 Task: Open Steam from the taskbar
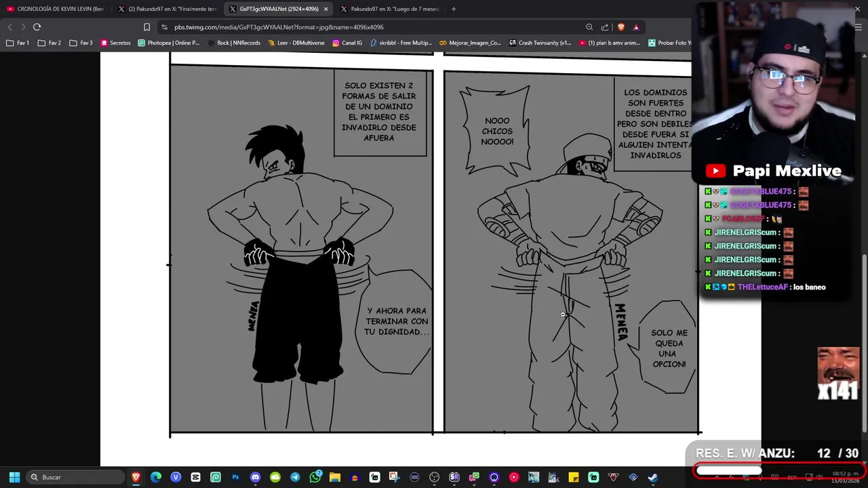pos(652,477)
